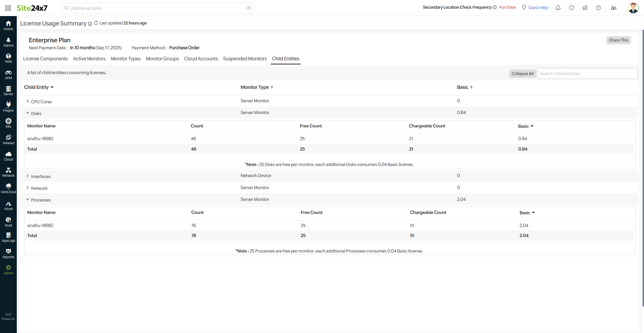Refresh the license usage summary
Viewport: 644px width, 333px height.
pyautogui.click(x=96, y=23)
